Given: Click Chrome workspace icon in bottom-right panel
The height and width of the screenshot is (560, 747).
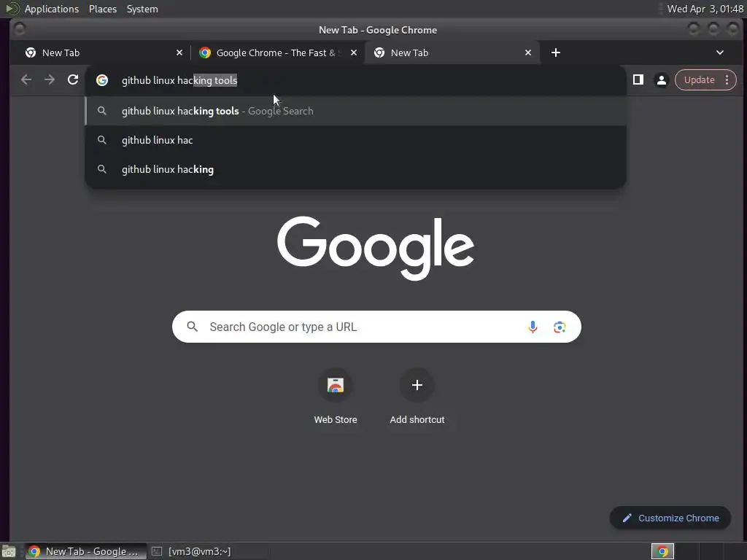Looking at the screenshot, I should (662, 551).
